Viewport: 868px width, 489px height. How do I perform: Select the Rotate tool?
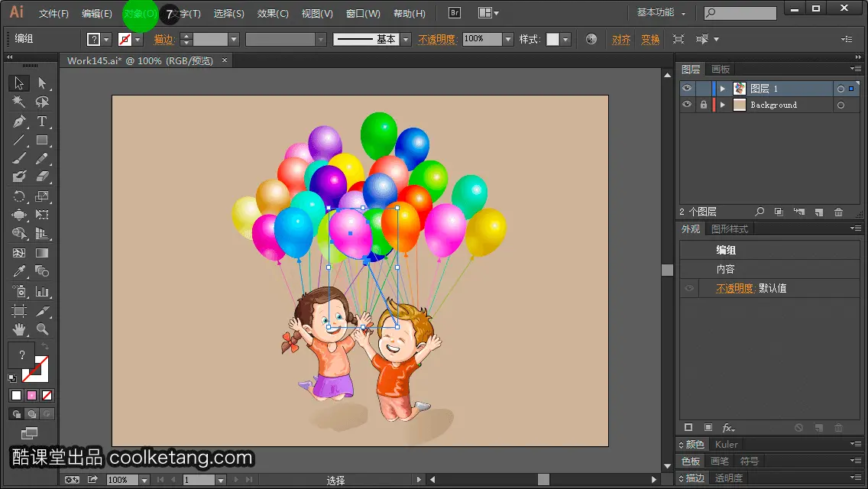19,196
